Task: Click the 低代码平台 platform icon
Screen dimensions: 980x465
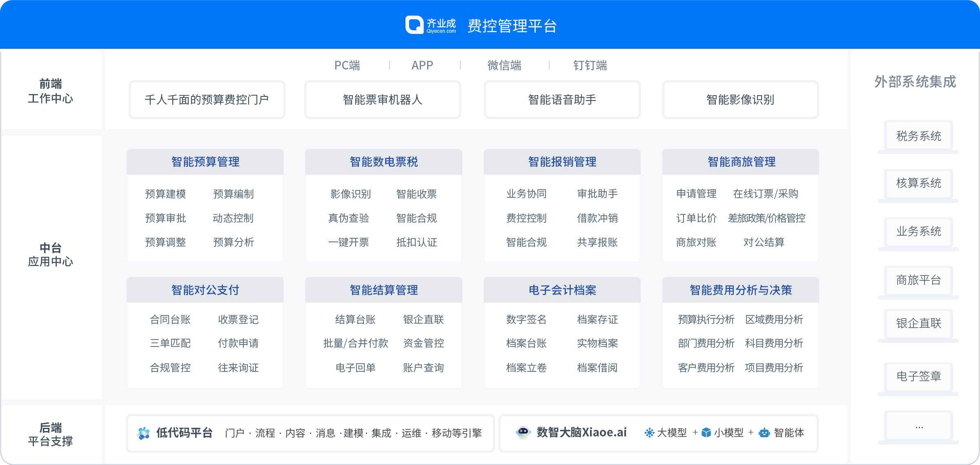Action: click(143, 433)
